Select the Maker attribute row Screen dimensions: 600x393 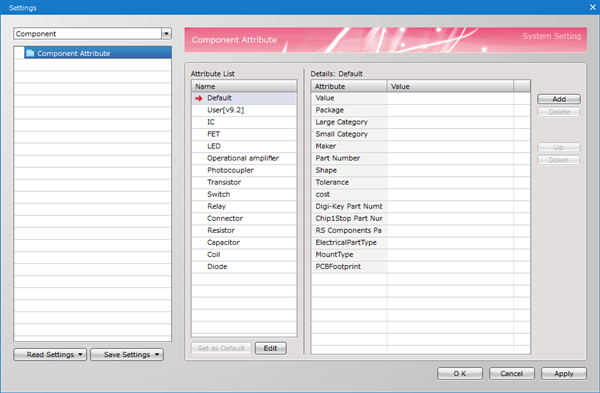point(421,146)
